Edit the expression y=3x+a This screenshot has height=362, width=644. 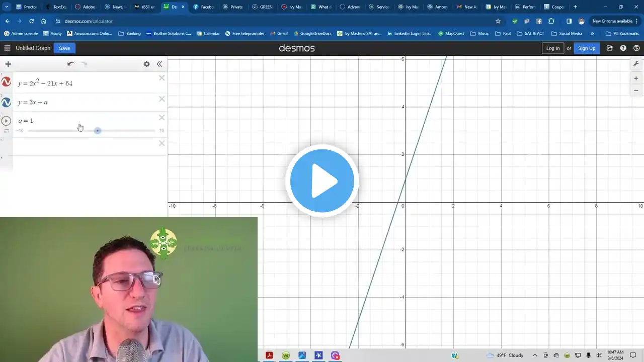[x=33, y=102]
